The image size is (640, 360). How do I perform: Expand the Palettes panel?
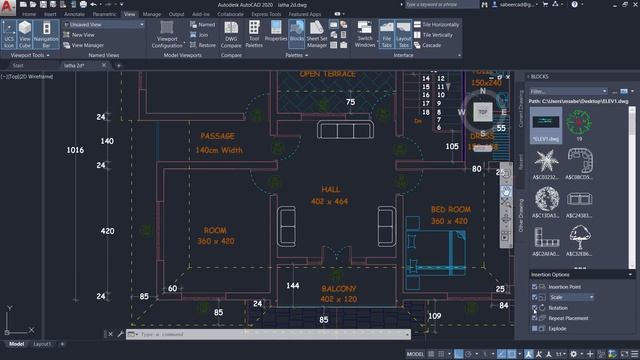pos(297,55)
